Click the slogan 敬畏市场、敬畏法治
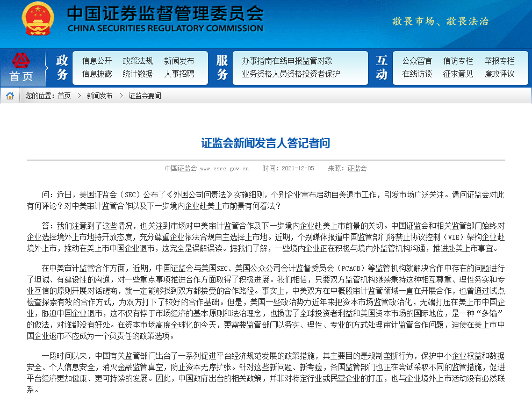This screenshot has height=396, width=532. 441,21
